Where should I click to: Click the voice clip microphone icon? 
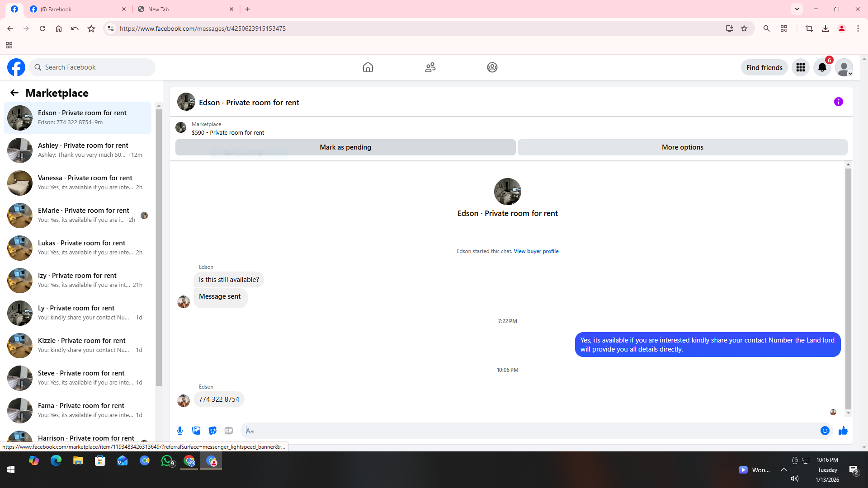(x=180, y=431)
